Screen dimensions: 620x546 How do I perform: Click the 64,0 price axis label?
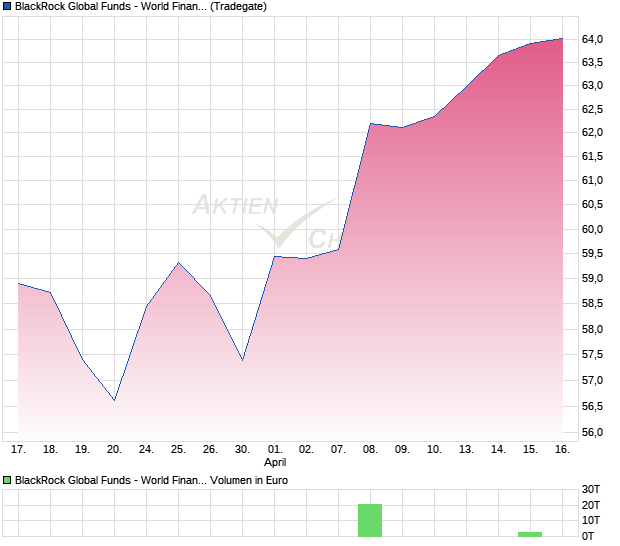[592, 39]
